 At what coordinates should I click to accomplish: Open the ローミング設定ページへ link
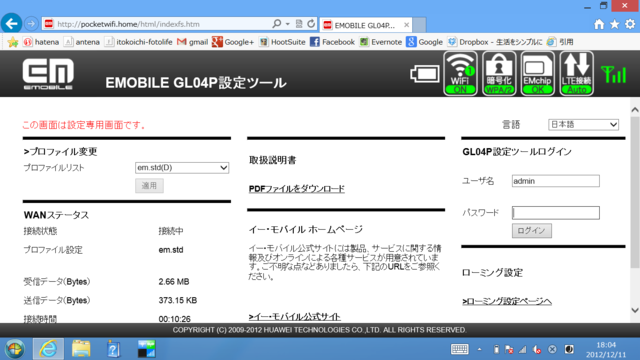(507, 301)
